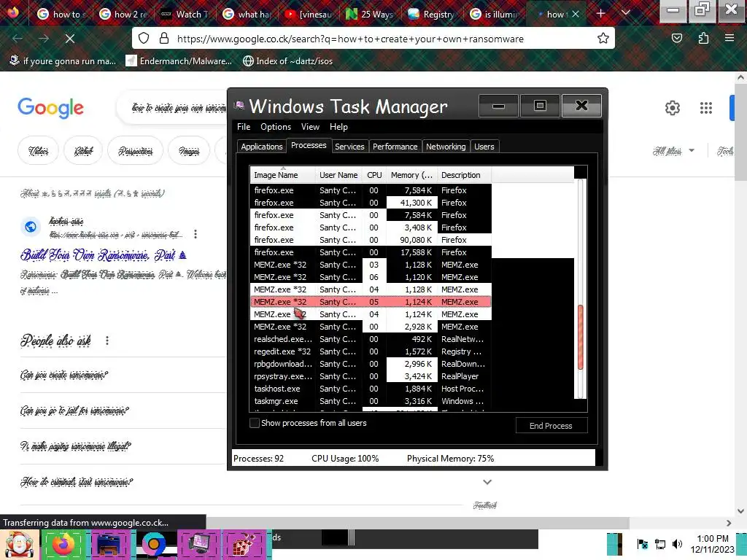The height and width of the screenshot is (560, 747).
Task: Open the 'All filters' dropdown on Google
Action: (x=673, y=151)
